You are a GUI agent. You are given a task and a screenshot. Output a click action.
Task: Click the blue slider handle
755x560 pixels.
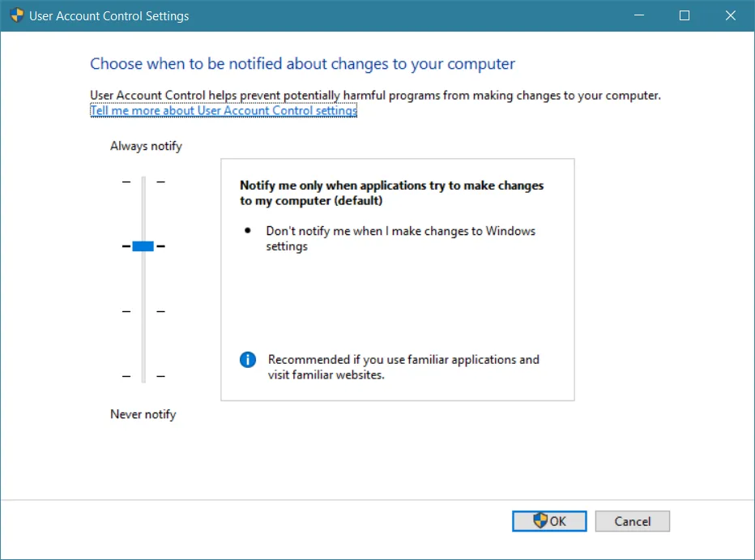coord(143,246)
